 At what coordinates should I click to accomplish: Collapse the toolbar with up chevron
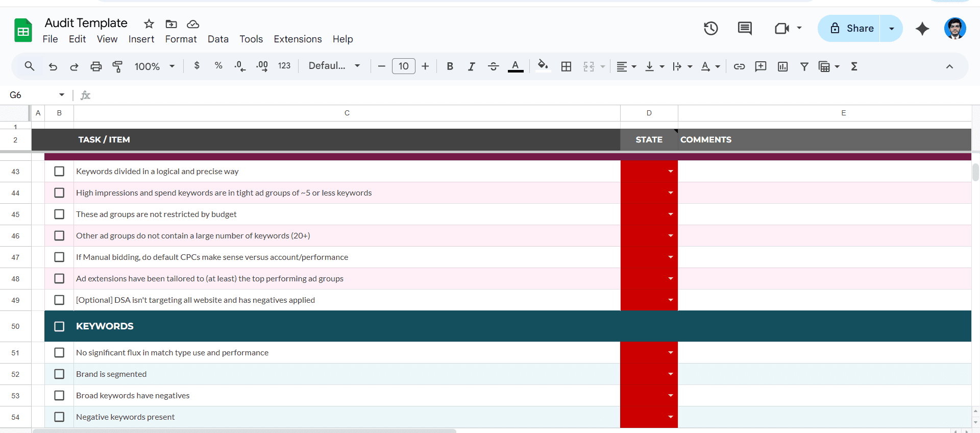click(x=949, y=66)
